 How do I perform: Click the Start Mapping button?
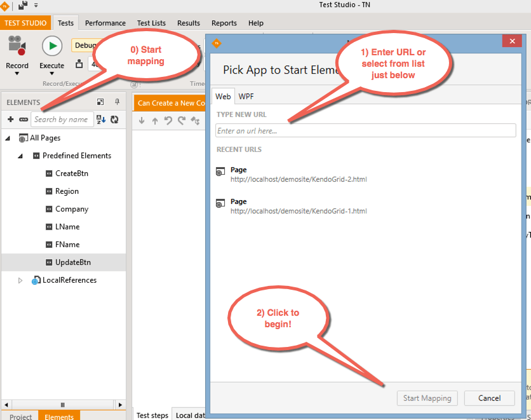point(427,398)
